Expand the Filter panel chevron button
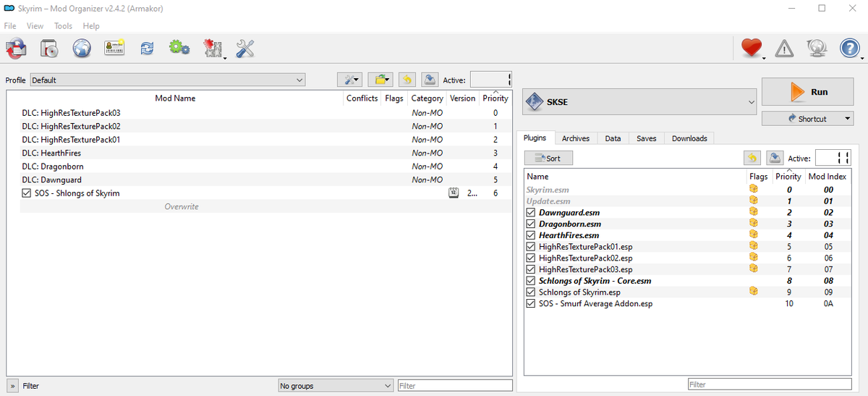Viewport: 868px width, 396px height. coord(12,386)
